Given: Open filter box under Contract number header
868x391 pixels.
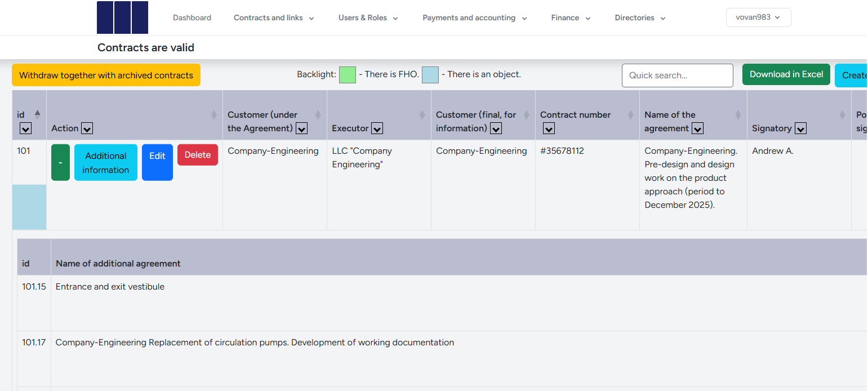Looking at the screenshot, I should pos(549,128).
